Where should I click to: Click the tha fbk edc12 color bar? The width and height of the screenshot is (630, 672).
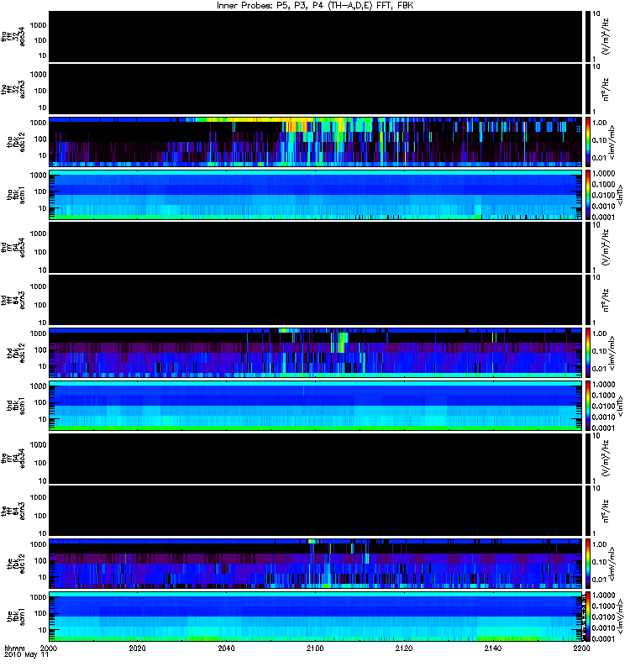point(587,142)
